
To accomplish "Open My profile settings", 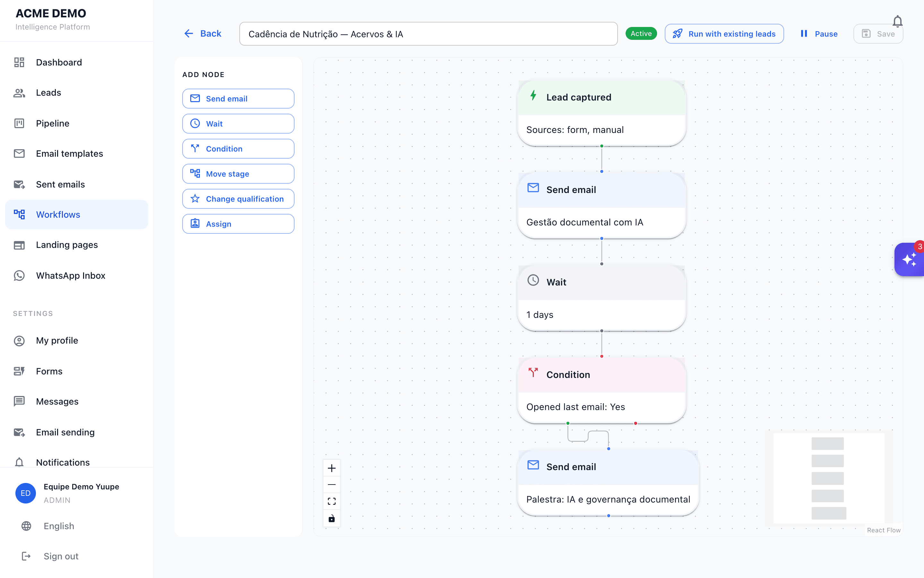I will [76, 341].
